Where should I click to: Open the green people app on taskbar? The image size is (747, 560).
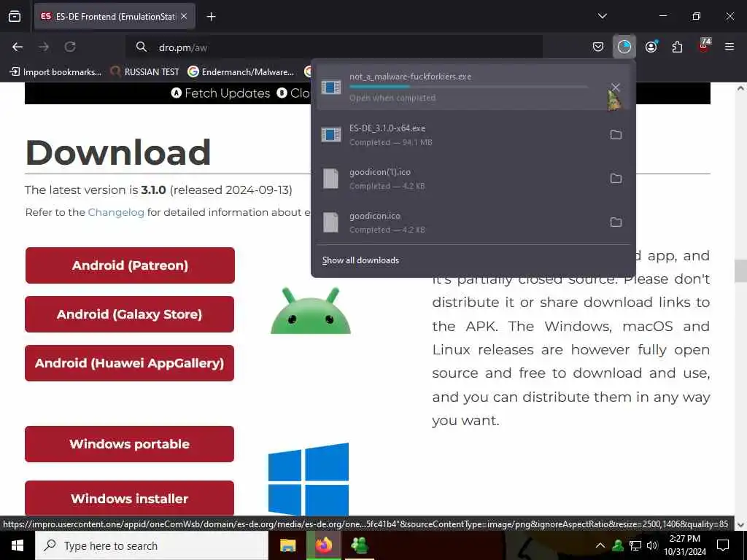point(360,545)
